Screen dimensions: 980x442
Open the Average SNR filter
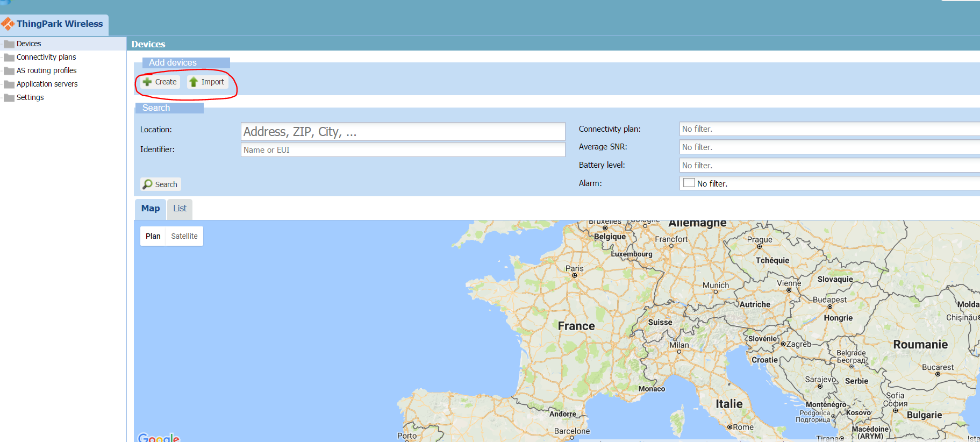pos(829,147)
